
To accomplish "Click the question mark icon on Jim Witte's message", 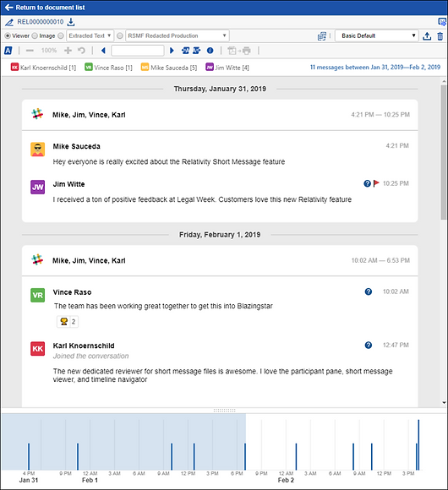I will [x=367, y=183].
